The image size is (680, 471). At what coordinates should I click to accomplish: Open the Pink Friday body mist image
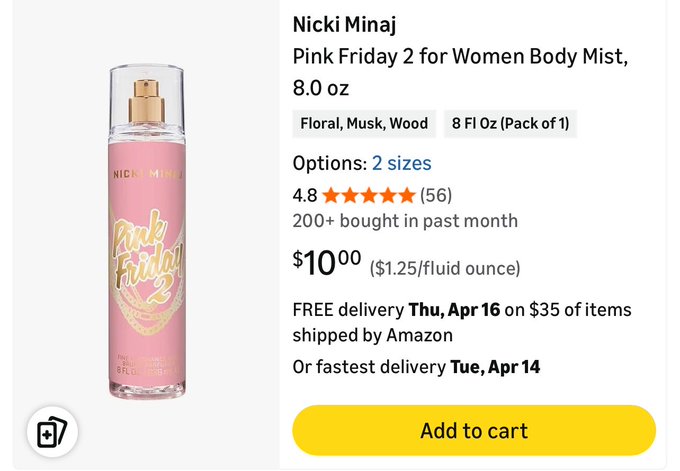146,232
